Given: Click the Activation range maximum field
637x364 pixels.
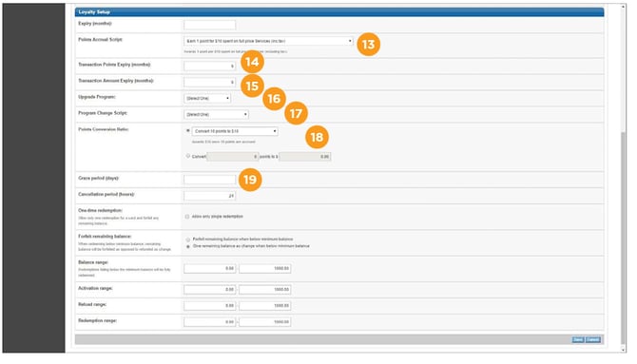Looking at the screenshot, I should (x=265, y=290).
